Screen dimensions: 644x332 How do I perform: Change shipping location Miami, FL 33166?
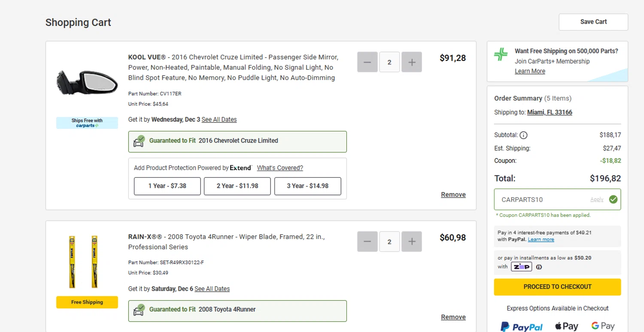(x=550, y=113)
